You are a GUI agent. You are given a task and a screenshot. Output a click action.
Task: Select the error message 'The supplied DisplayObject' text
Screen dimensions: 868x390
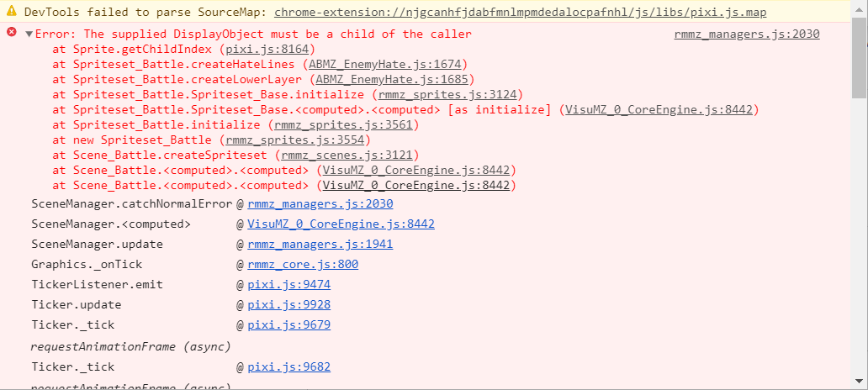(x=174, y=34)
